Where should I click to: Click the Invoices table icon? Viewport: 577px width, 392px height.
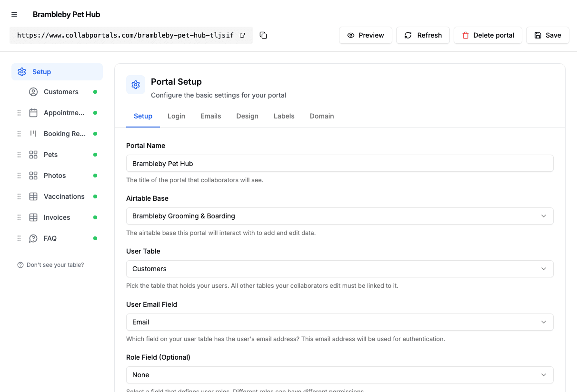33,217
